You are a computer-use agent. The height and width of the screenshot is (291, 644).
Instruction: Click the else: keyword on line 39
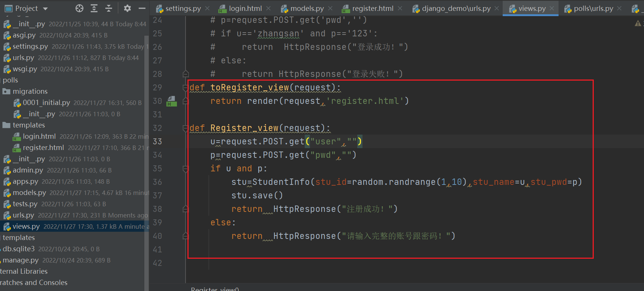(223, 223)
